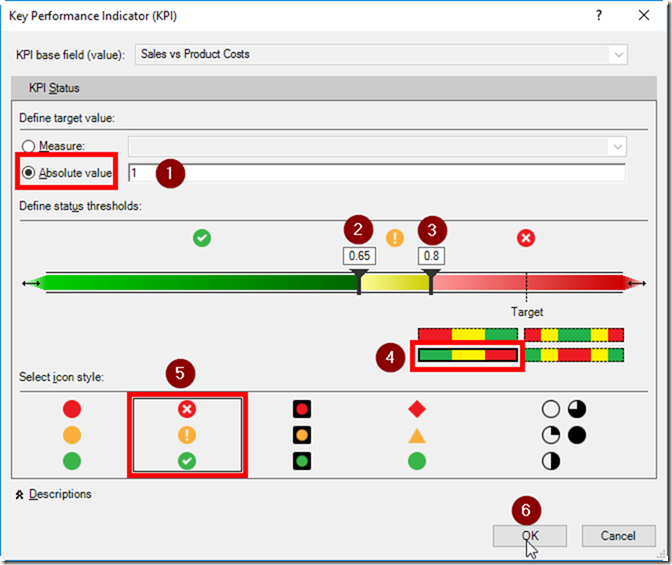Click the Cancel button
Viewport: 672px width, 565px height.
pyautogui.click(x=618, y=536)
